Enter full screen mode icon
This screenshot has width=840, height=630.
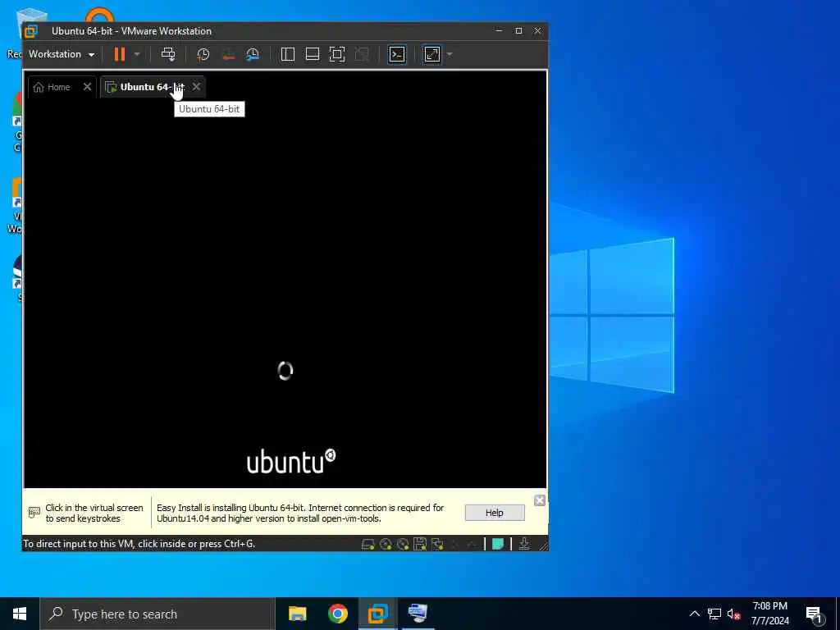click(337, 54)
